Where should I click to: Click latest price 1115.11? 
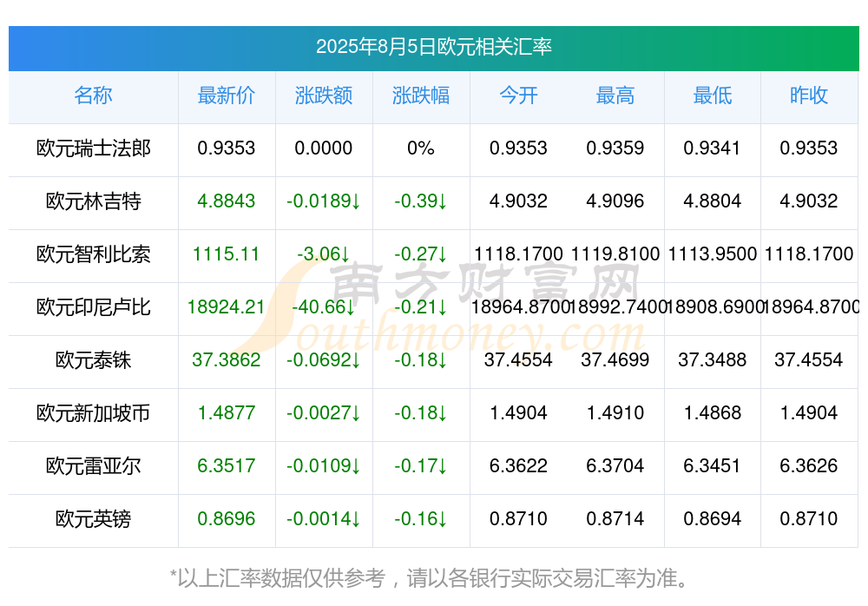(x=226, y=254)
